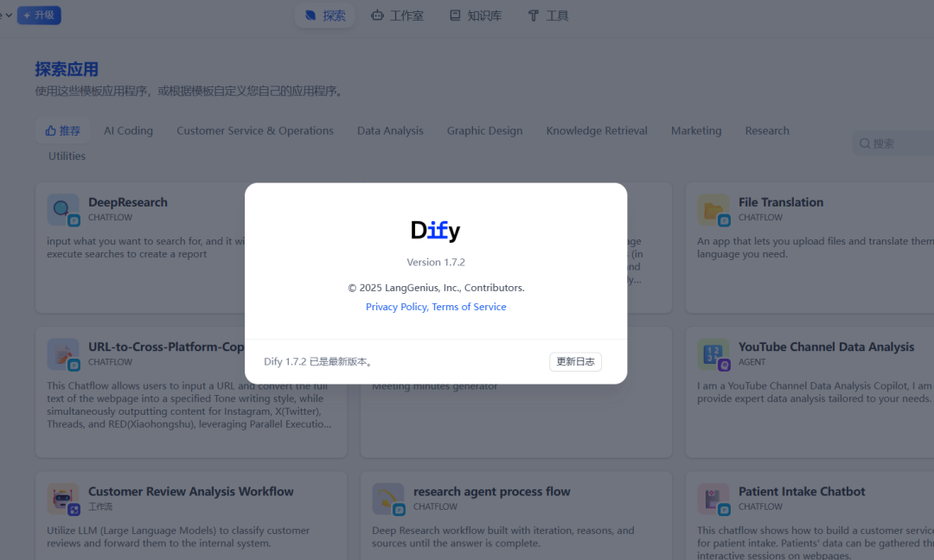Open Customer Review Analysis Workflow title
934x560 pixels.
tap(190, 492)
